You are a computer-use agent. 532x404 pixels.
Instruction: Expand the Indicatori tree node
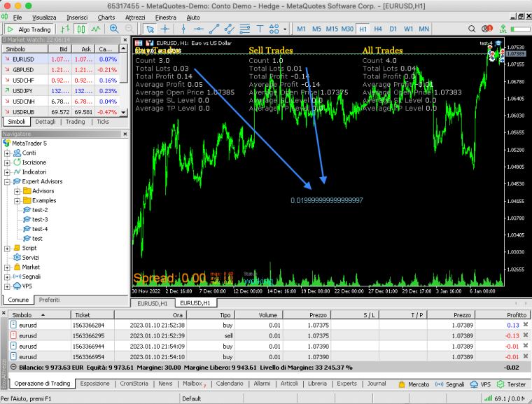coord(7,172)
